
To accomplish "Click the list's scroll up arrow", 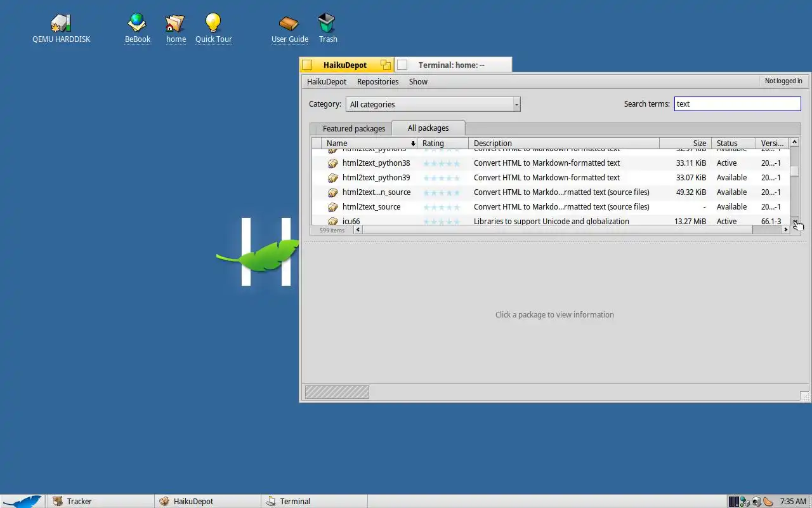I will point(794,142).
